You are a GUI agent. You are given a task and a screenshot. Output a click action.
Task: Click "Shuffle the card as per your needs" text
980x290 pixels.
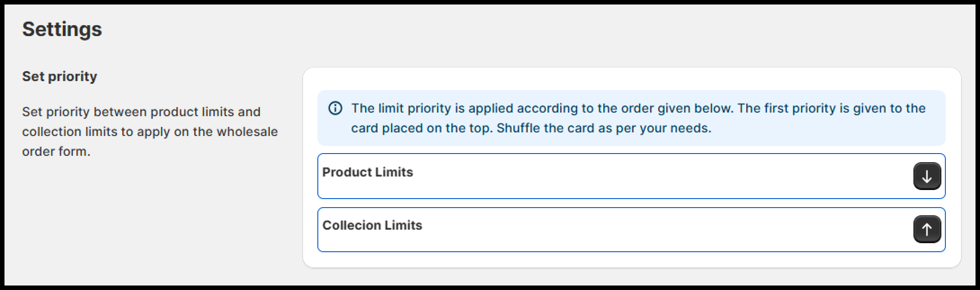click(x=604, y=128)
